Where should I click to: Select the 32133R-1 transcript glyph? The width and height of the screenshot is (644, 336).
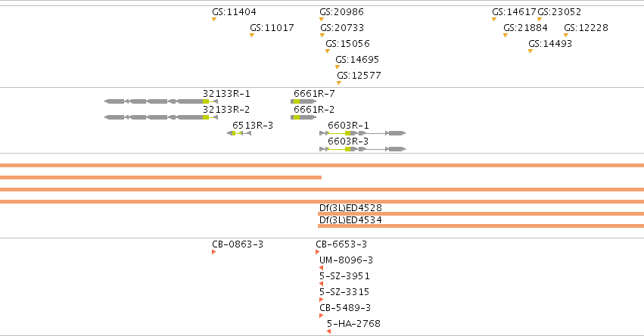coord(161,101)
